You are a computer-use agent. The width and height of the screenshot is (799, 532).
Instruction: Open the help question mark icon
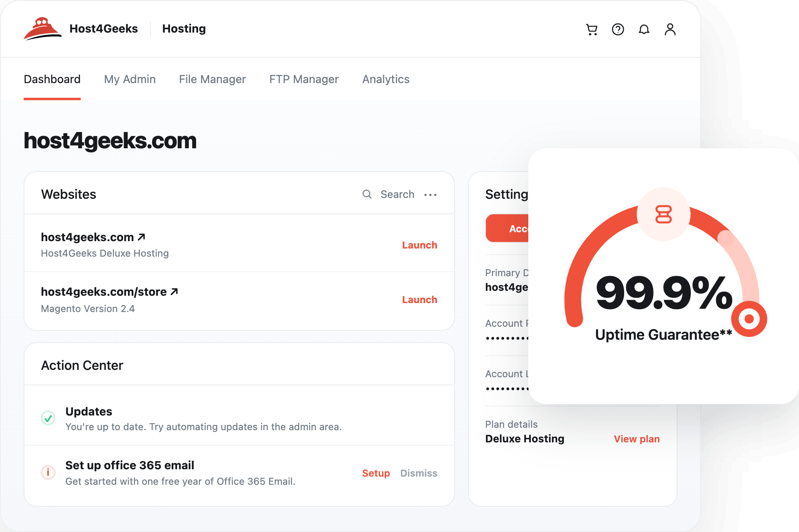click(x=618, y=29)
